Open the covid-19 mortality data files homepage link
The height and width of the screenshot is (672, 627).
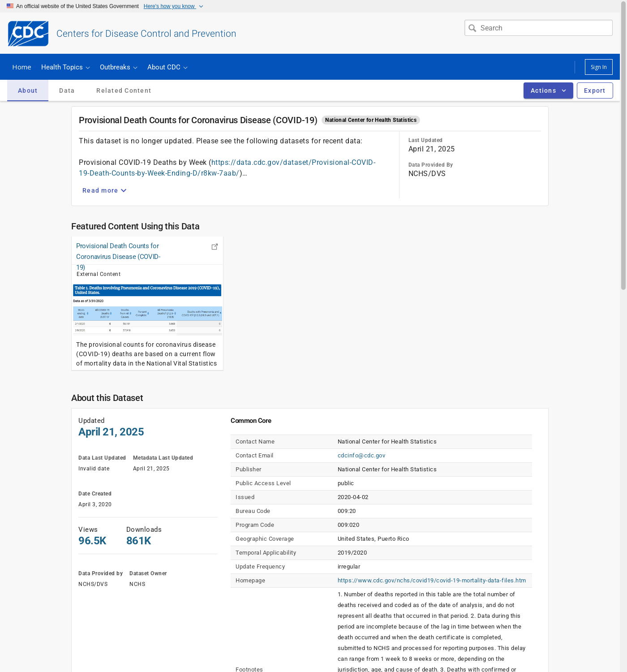(x=431, y=581)
